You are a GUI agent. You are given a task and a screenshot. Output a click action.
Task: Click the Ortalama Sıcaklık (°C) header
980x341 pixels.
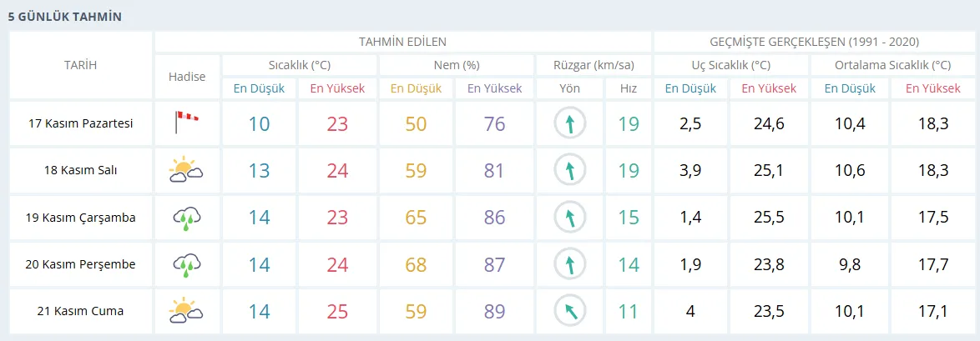892,65
